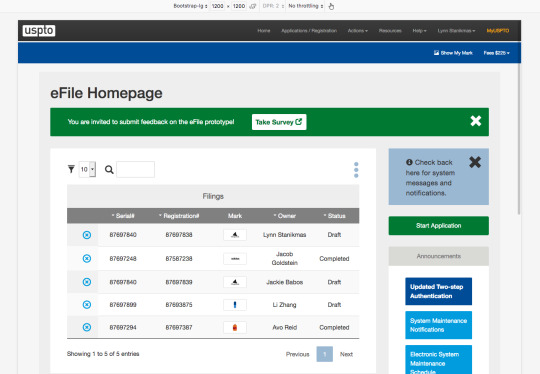Image resolution: width=540 pixels, height=374 pixels.
Task: Go to Next page of filings
Action: [346, 354]
